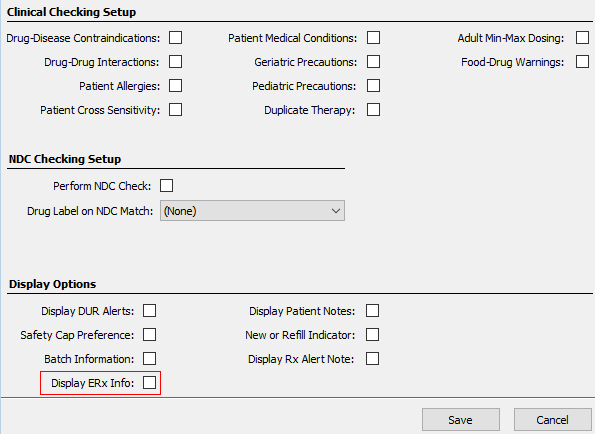
Task: Check the Display ERx Info box
Action: click(150, 383)
